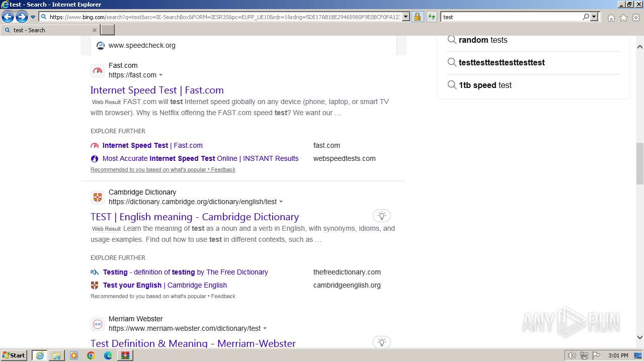Click magnifier icon beside '1tb speed test'
Screen dimensions: 644x362
(x=452, y=85)
